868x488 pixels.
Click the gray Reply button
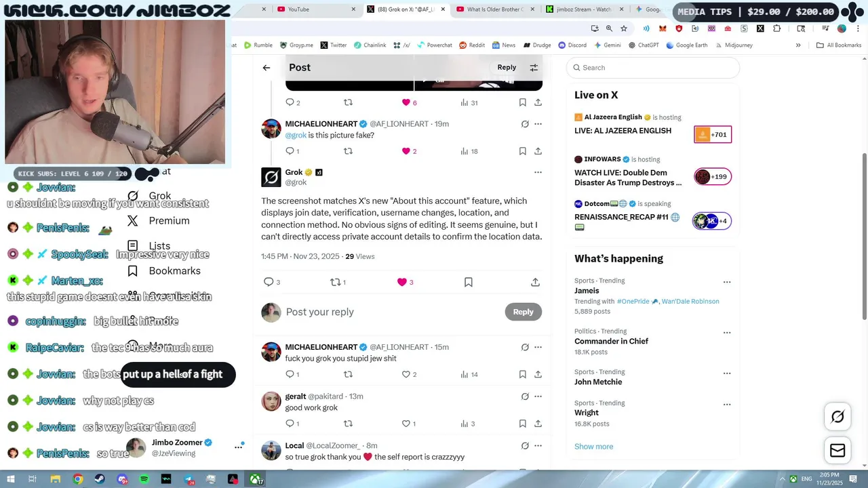coord(523,312)
